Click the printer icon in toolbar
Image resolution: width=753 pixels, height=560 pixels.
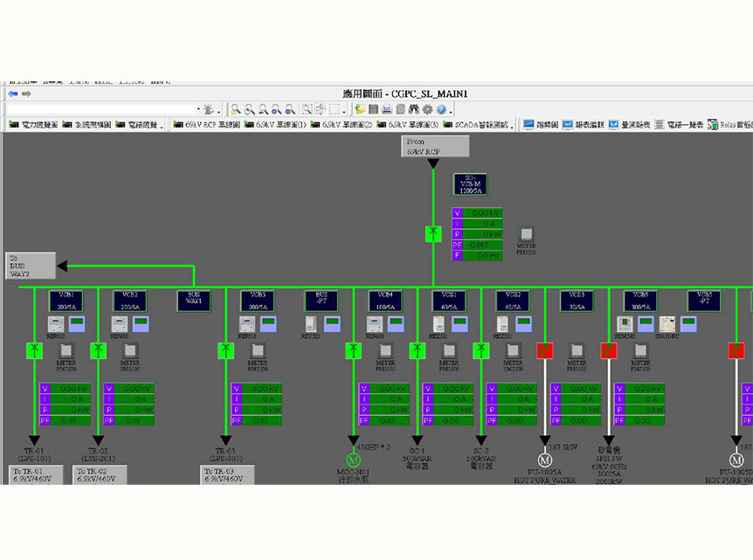coord(386,109)
